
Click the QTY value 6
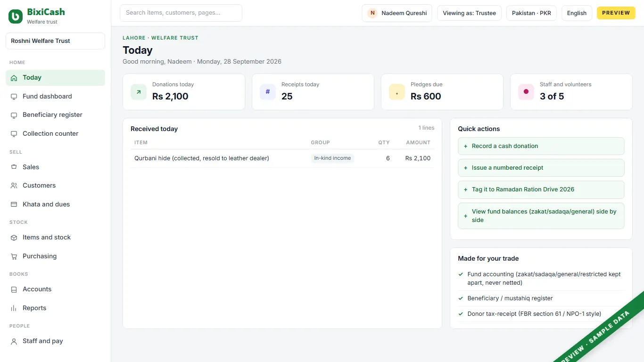tap(388, 158)
